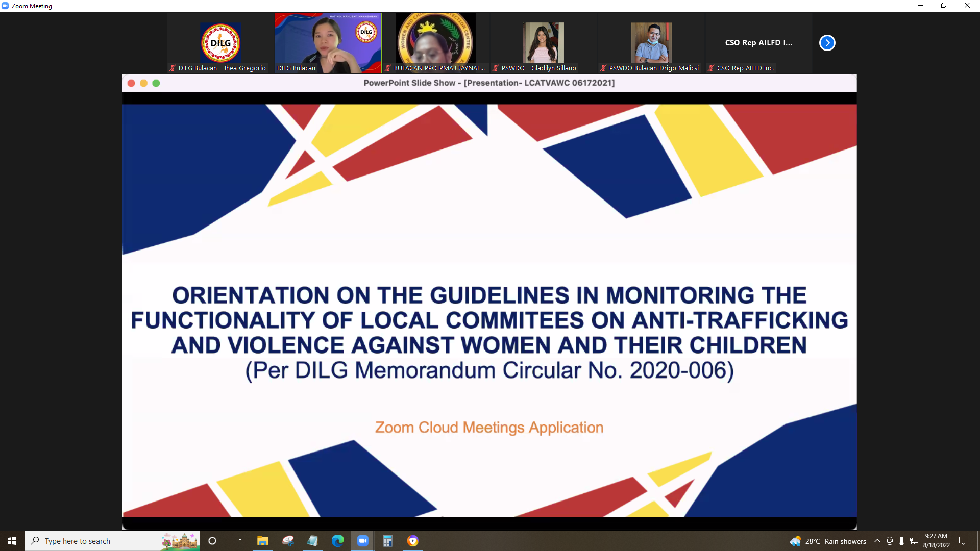Screen dimensions: 980x551
Task: Click PowerPoint Slide Show title bar text
Action: point(489,83)
